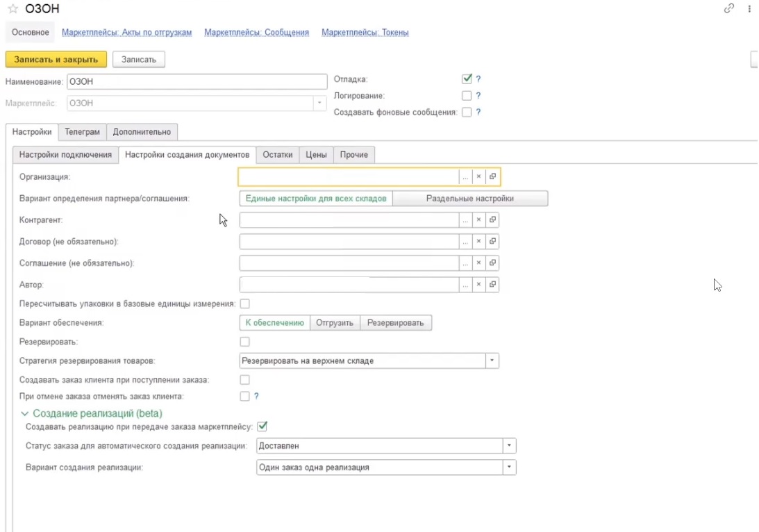
Task: Open selection list for Договор field
Action: pos(465,241)
